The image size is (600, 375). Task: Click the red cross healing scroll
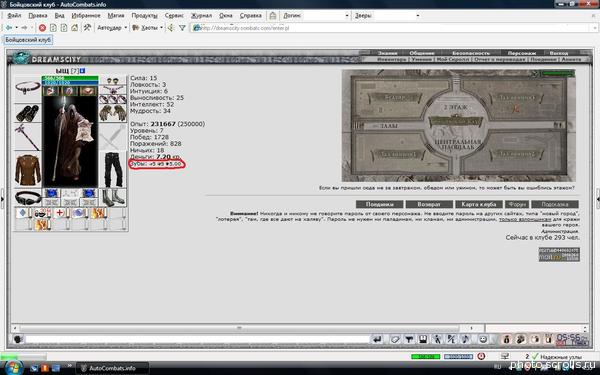[x=60, y=213]
